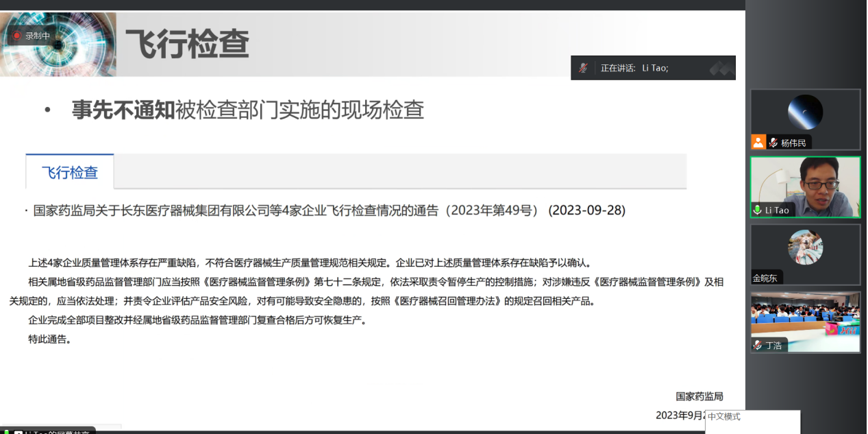868x434 pixels.
Task: Click 丁浩's muted microphone icon
Action: [758, 346]
